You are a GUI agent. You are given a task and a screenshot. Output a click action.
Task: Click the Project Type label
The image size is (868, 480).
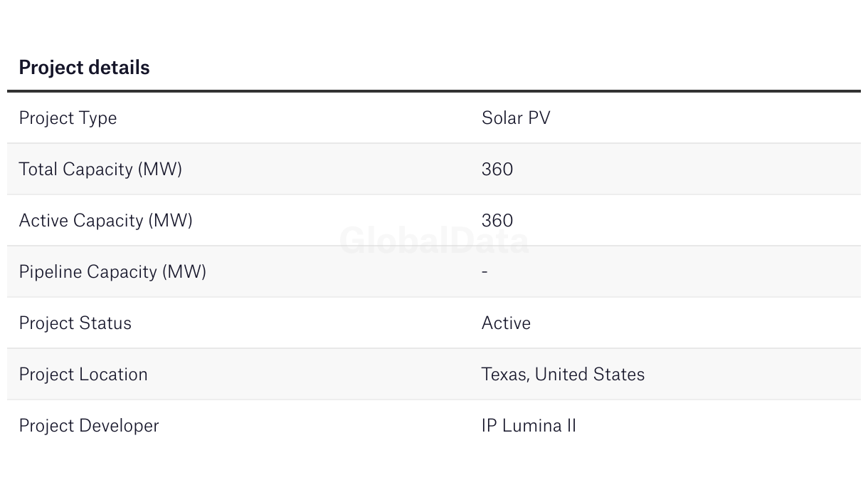(x=68, y=118)
